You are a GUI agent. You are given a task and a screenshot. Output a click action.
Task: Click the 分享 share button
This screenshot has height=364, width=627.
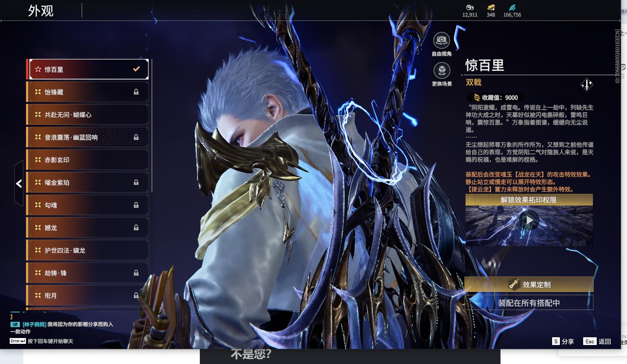563,342
